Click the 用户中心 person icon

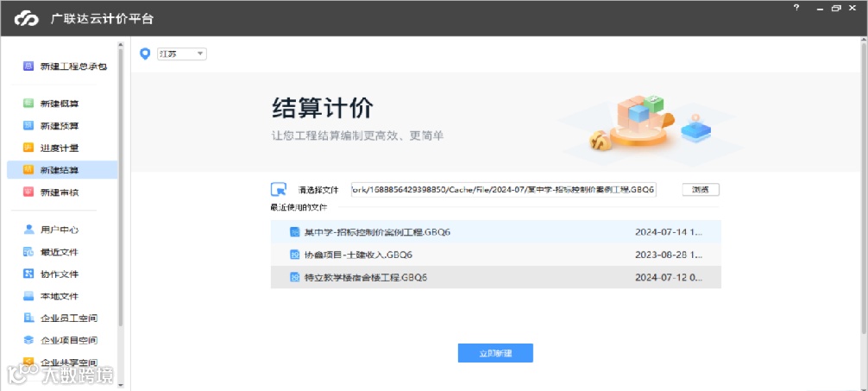coord(28,229)
